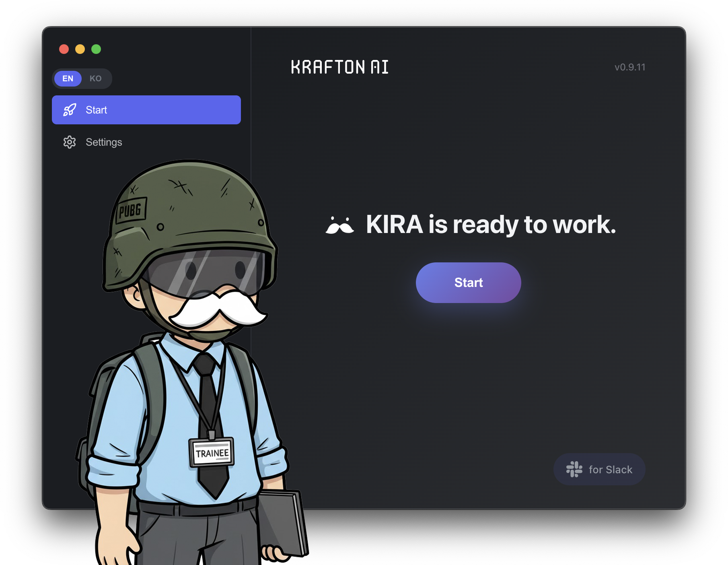Viewport: 728px width, 565px height.
Task: Click the EN/KO language switcher pill
Action: (x=82, y=78)
